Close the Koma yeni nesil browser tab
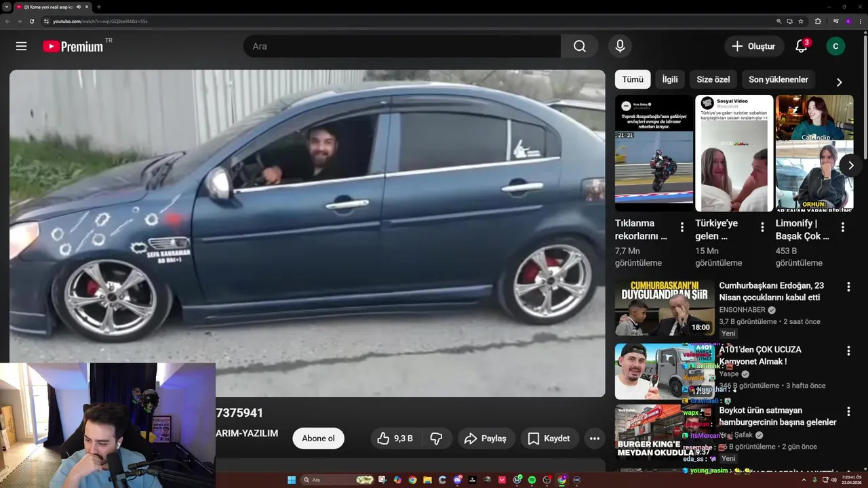868x488 pixels. click(87, 7)
